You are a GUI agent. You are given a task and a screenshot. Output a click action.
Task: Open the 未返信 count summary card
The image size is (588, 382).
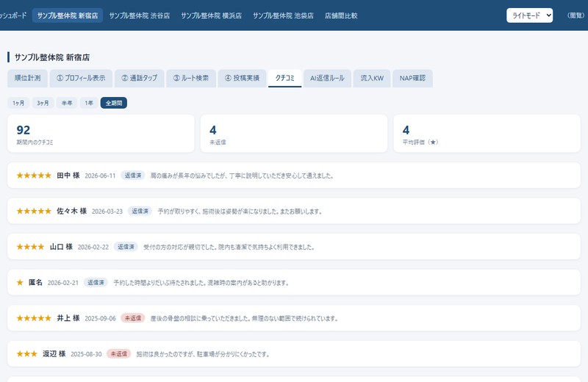[293, 134]
